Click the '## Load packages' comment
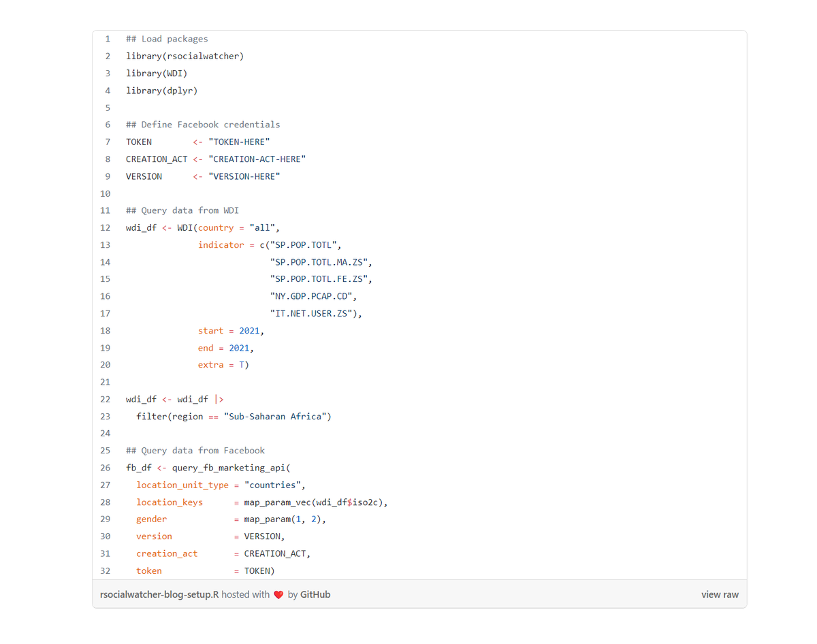The height and width of the screenshot is (644, 817). pos(167,39)
